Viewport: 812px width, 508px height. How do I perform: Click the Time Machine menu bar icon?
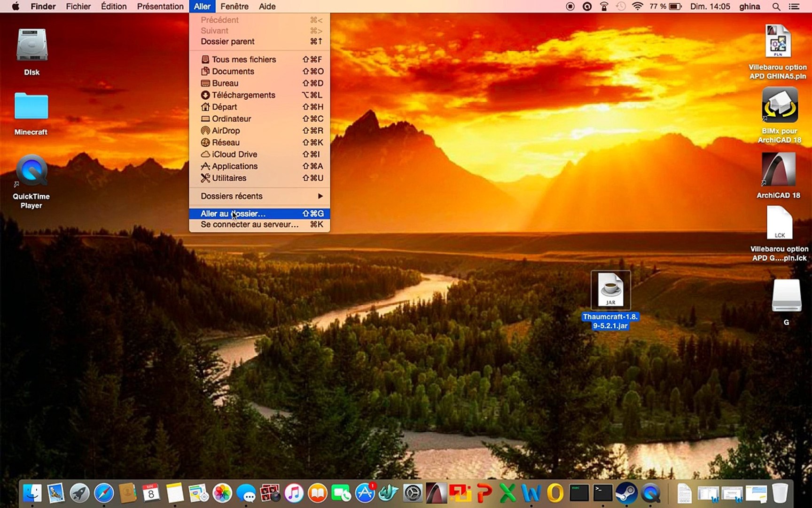(621, 7)
